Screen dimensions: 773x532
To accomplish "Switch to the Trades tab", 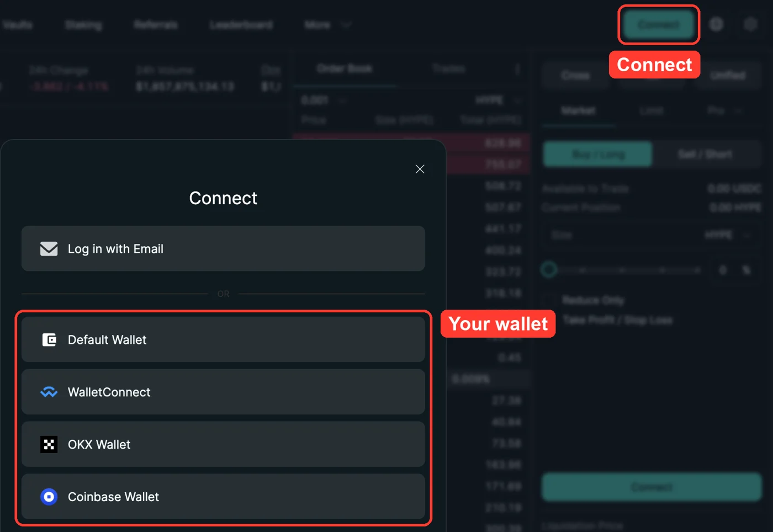I will (448, 68).
